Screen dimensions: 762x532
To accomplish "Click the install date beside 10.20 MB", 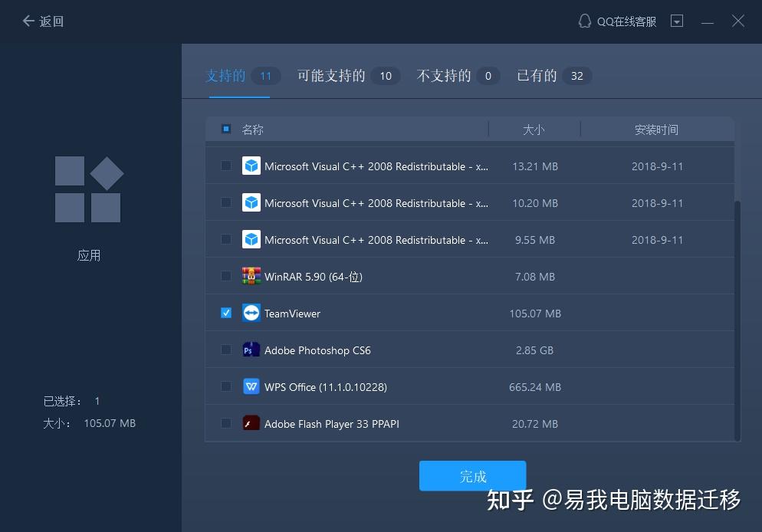I will 657,204.
